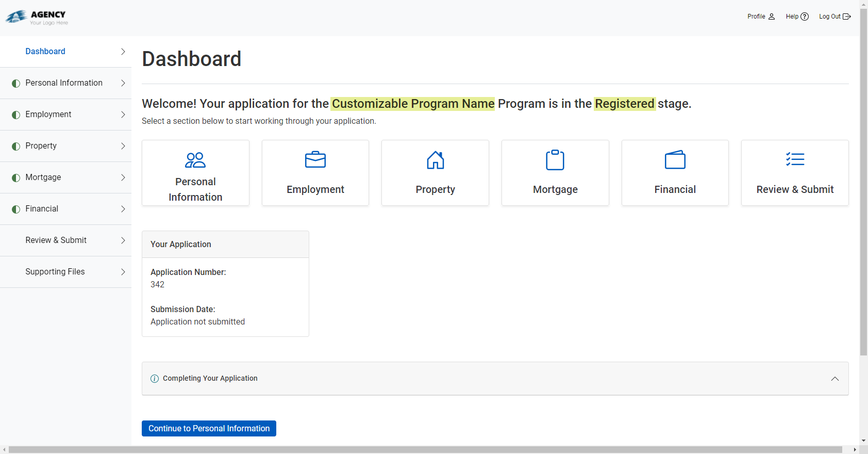Open the Employment briefcase icon card

315,160
